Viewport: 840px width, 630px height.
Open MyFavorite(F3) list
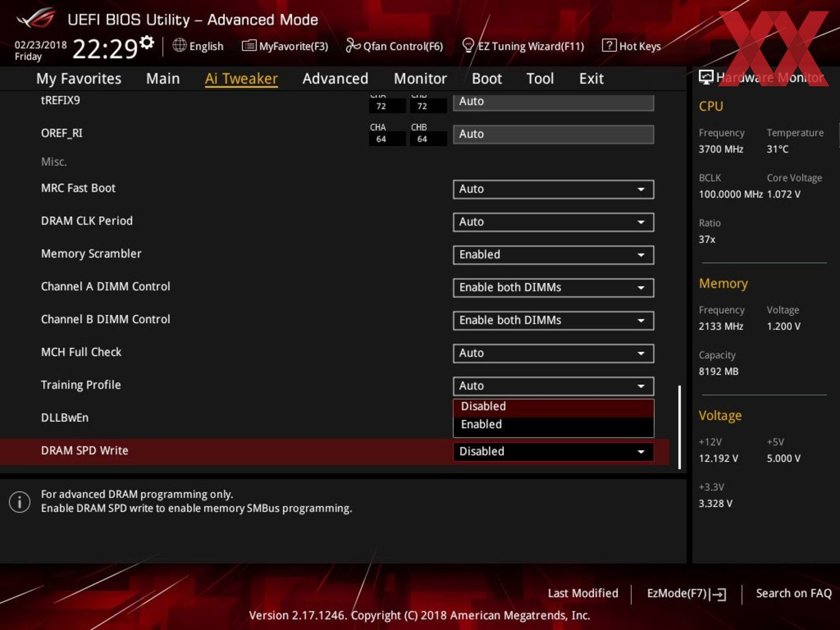[x=285, y=46]
